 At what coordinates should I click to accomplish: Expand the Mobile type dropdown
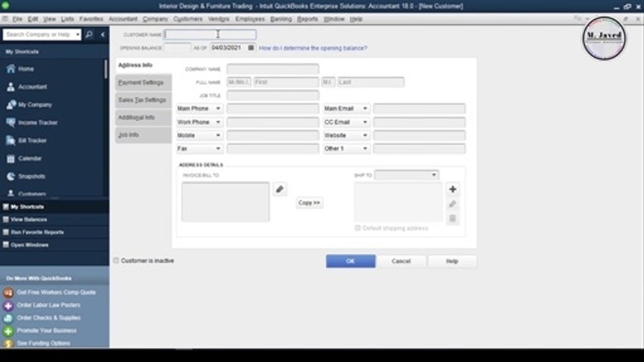click(x=218, y=135)
